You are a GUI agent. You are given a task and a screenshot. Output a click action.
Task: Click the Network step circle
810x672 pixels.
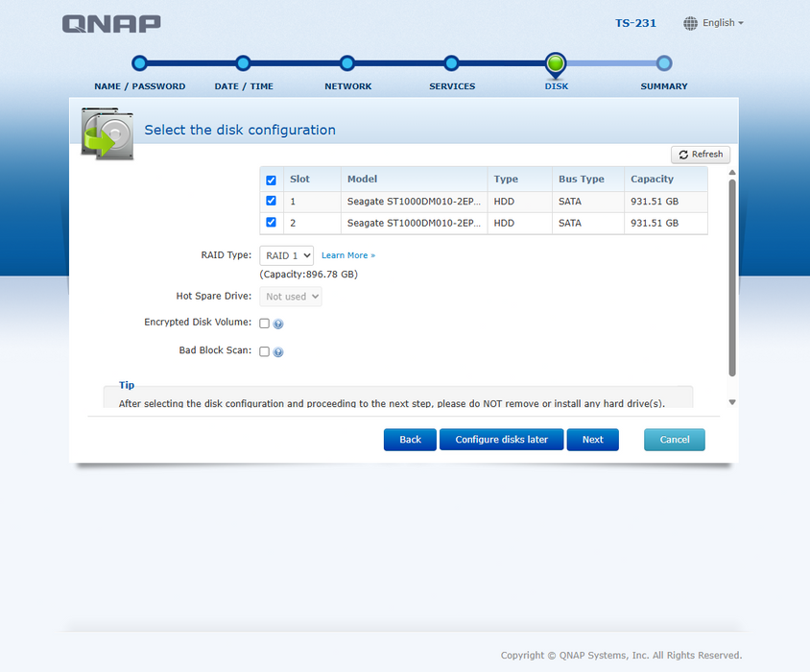coord(347,63)
